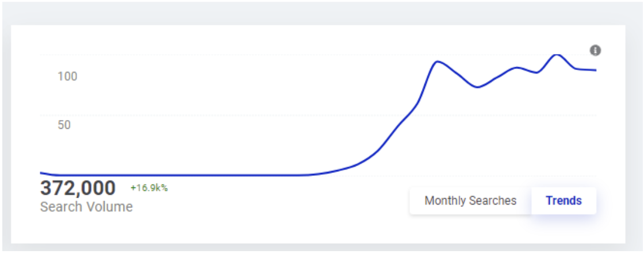The height and width of the screenshot is (254, 644).
Task: Click the small dip just before the highest peak
Action: 536,72
